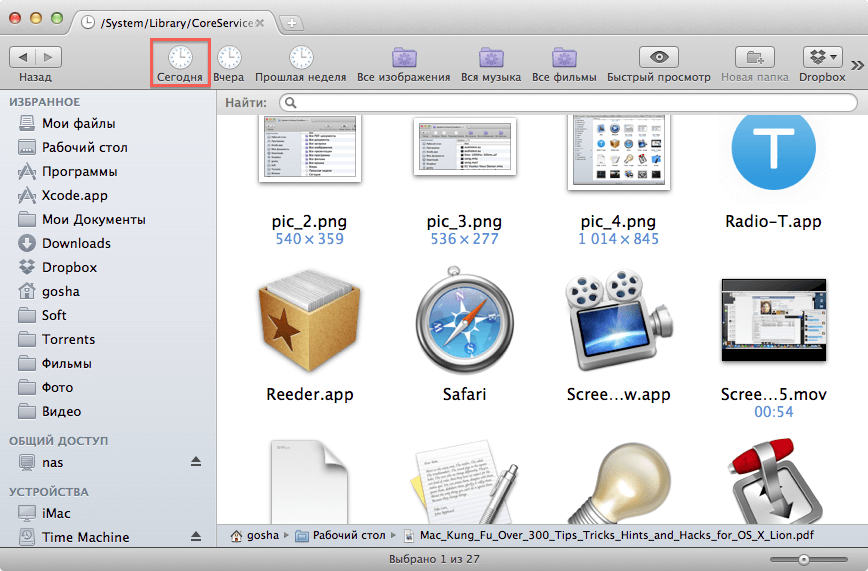Screen dimensions: 868x571
Task: Go forward with the right arrow button
Action: click(48, 57)
